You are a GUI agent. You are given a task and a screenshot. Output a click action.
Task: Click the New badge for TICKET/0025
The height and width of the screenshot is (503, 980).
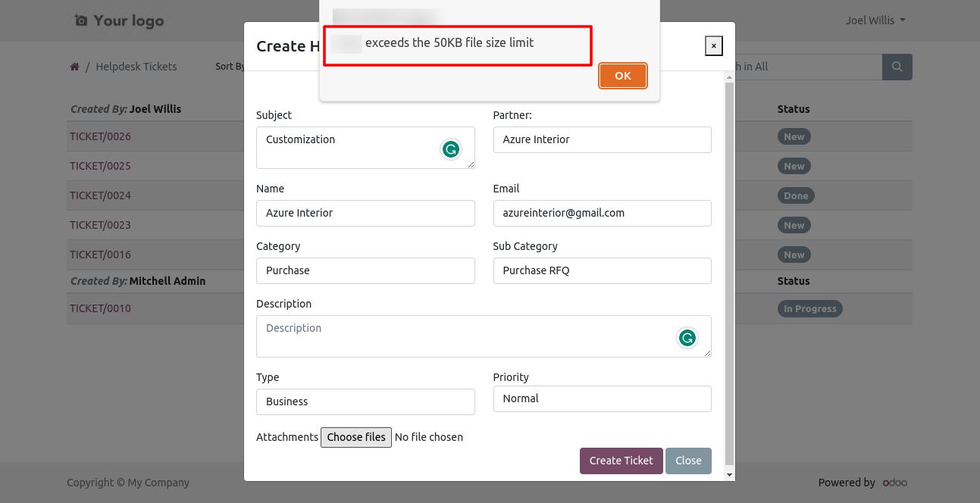(794, 166)
